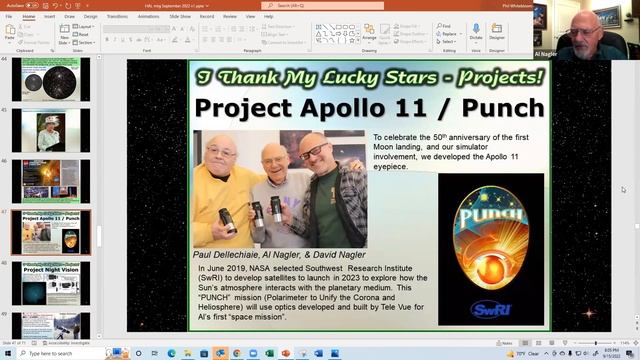Click the Undo arrow in title bar
This screenshot has height=360, width=640.
click(56, 6)
